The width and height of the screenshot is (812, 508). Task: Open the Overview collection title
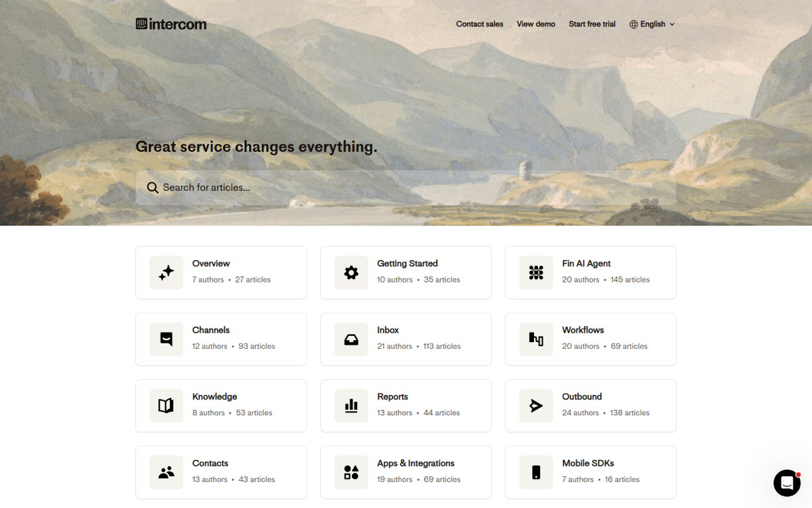click(211, 263)
